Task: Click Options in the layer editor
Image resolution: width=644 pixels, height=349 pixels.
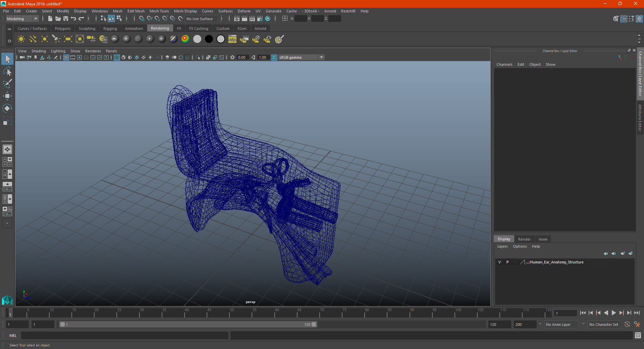Action: [x=520, y=246]
